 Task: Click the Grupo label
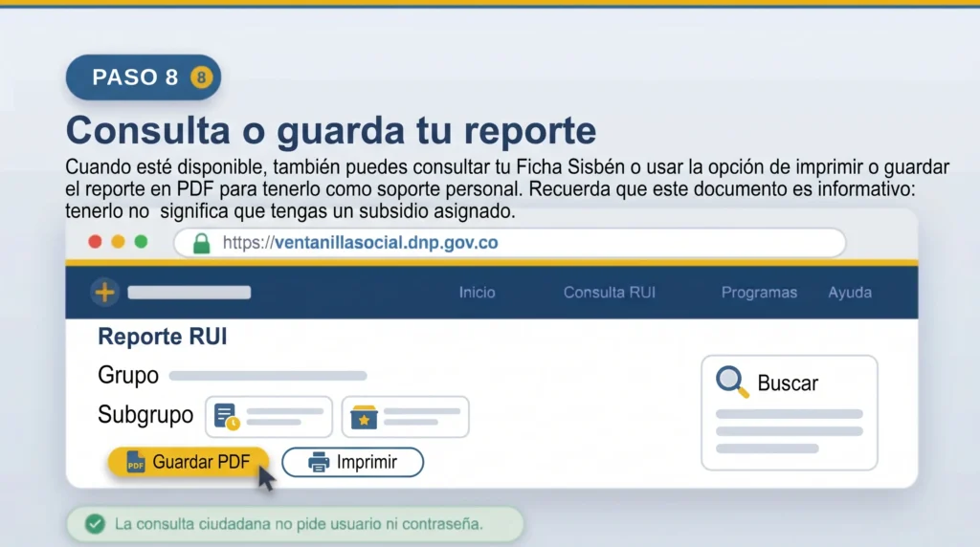(x=128, y=375)
